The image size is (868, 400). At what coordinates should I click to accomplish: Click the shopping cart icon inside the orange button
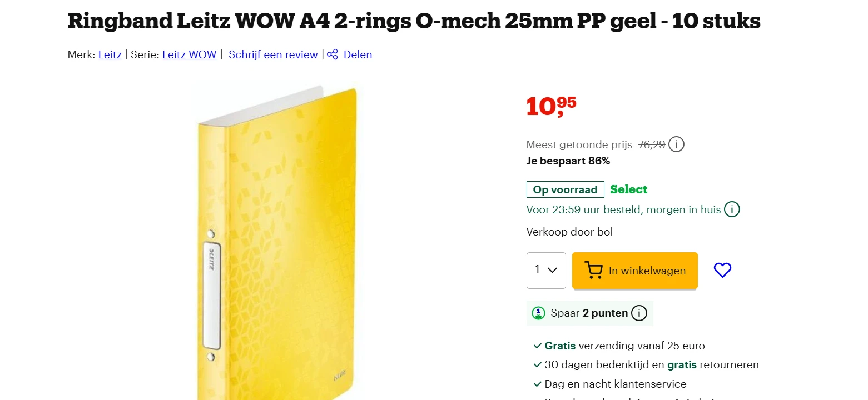click(594, 271)
